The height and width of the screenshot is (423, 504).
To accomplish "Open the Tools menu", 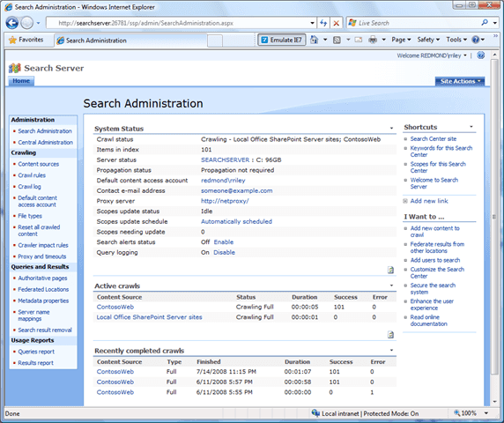I will coord(456,40).
